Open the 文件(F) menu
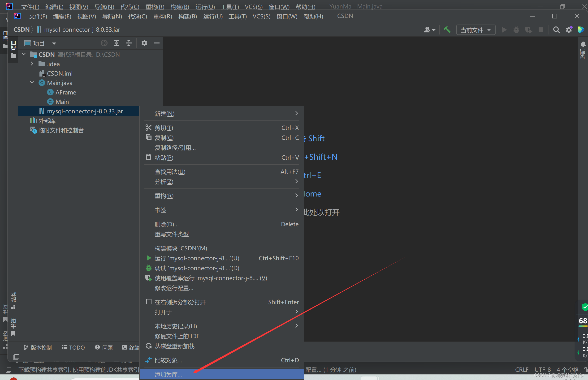This screenshot has width=588, height=380. pyautogui.click(x=38, y=16)
